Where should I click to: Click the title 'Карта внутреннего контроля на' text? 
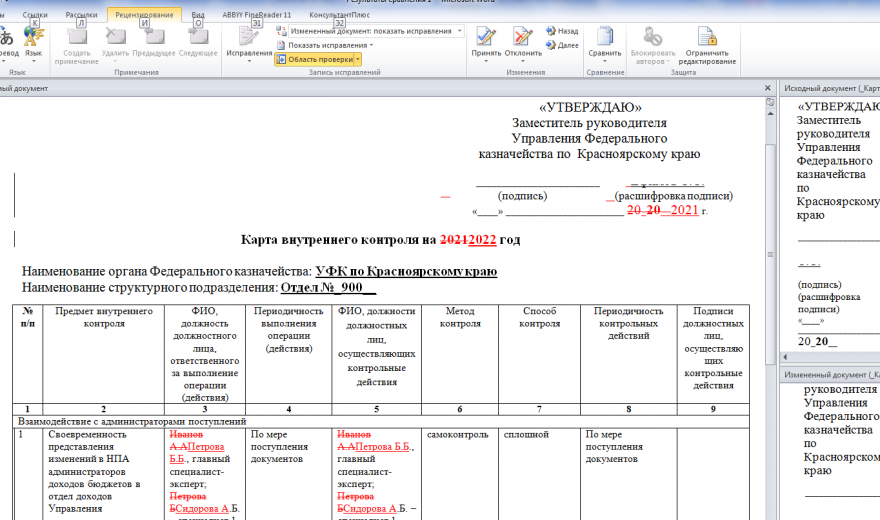[338, 240]
